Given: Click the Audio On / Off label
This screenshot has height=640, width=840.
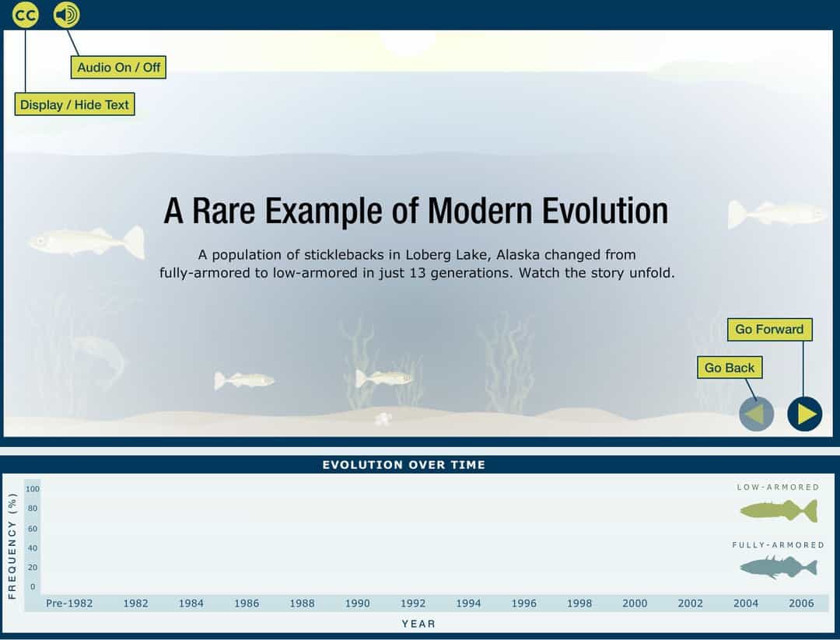Looking at the screenshot, I should [x=118, y=68].
